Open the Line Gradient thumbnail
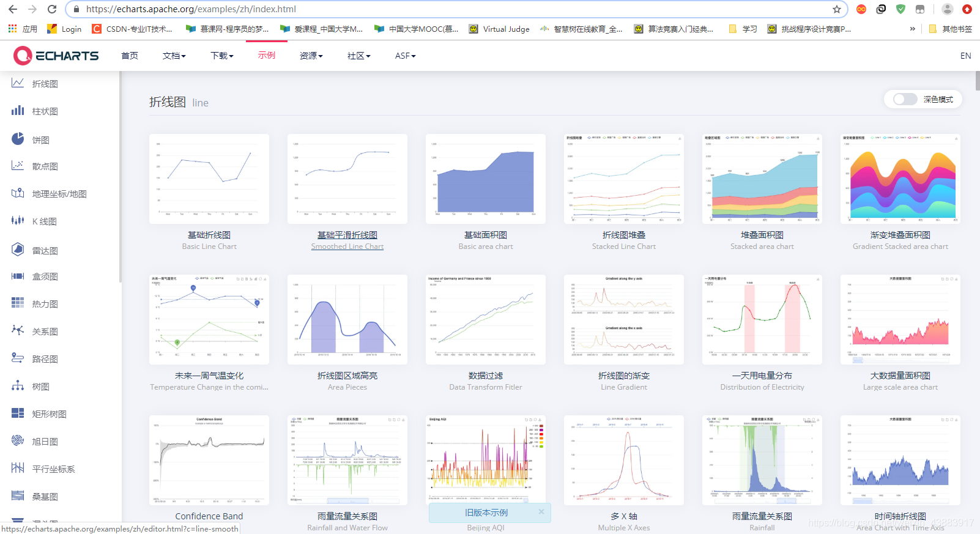Viewport: 980px width, 534px height. [x=624, y=319]
